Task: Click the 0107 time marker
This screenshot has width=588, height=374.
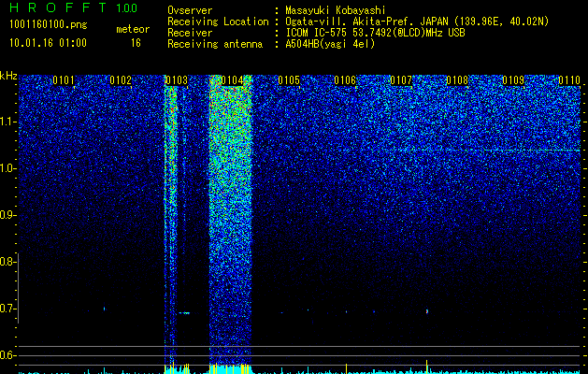Action: click(401, 80)
